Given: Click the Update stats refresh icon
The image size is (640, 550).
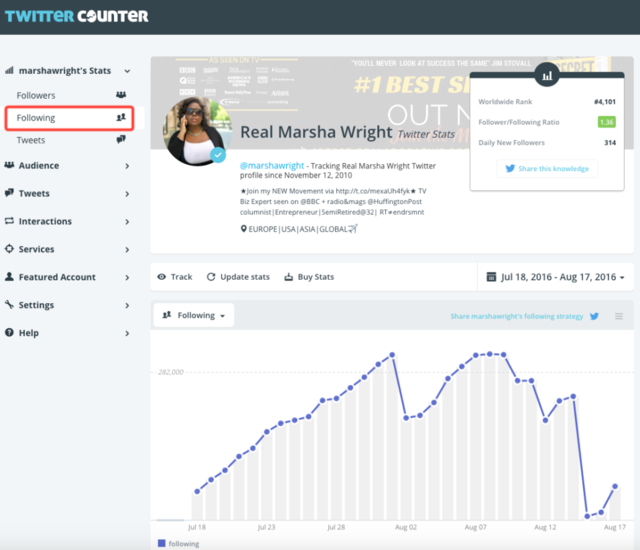Looking at the screenshot, I should [x=211, y=277].
